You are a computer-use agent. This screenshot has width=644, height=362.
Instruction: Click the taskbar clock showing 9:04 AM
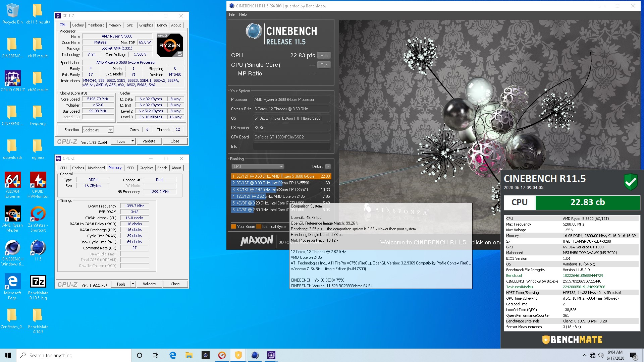[615, 355]
